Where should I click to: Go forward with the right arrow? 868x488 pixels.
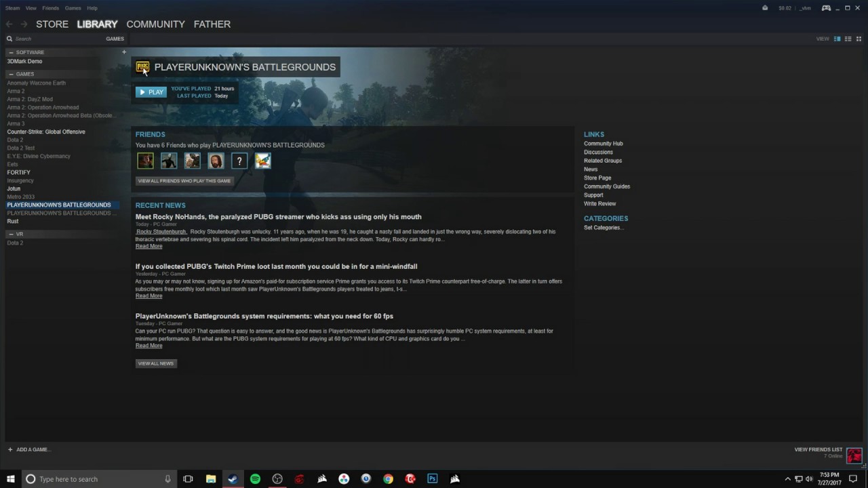pos(24,24)
